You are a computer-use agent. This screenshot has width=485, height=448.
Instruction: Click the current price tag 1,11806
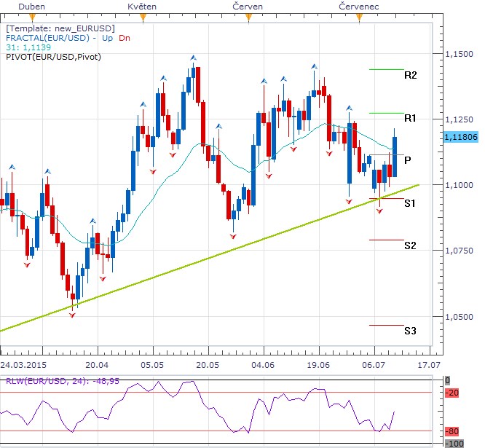coord(460,136)
